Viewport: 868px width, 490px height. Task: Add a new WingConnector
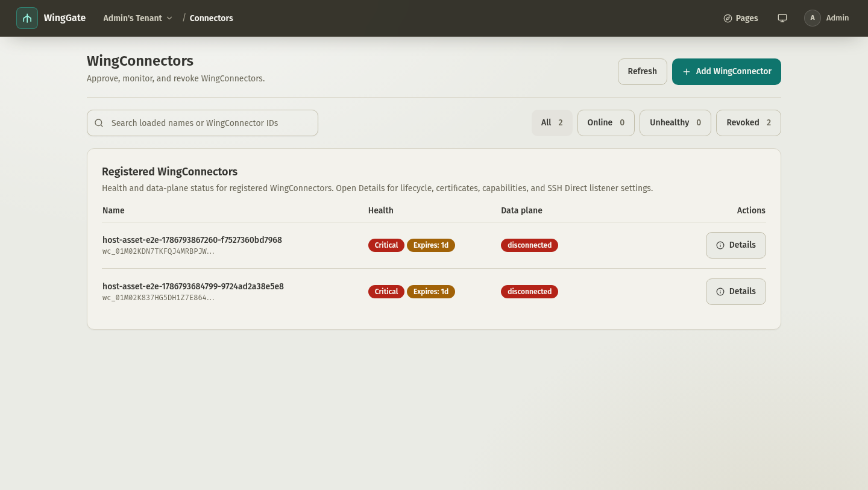(726, 72)
